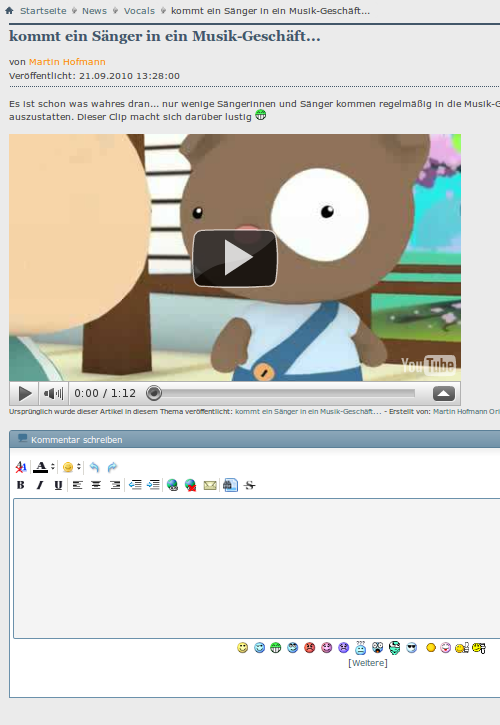Toggle italic formatting
The height and width of the screenshot is (725, 500).
[39, 485]
